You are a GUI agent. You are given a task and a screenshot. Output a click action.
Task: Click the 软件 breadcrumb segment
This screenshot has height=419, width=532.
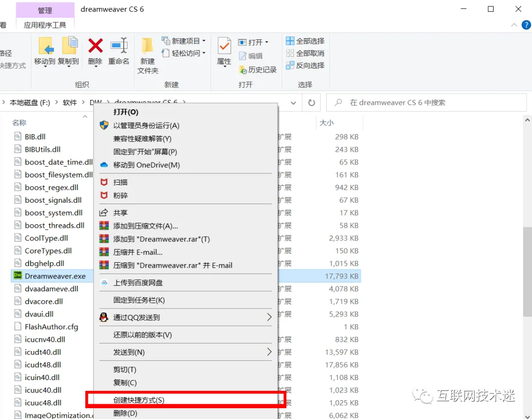(x=70, y=103)
